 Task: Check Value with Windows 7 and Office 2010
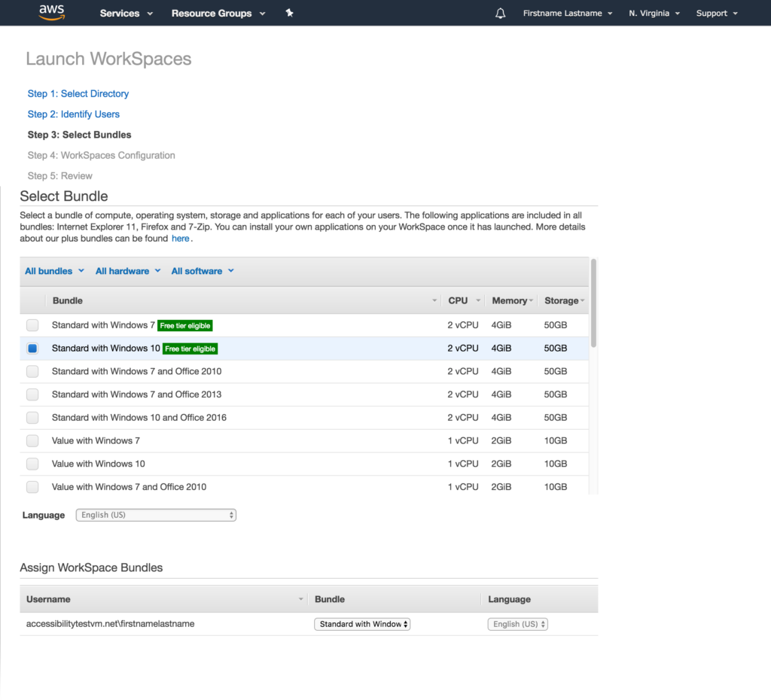[32, 487]
